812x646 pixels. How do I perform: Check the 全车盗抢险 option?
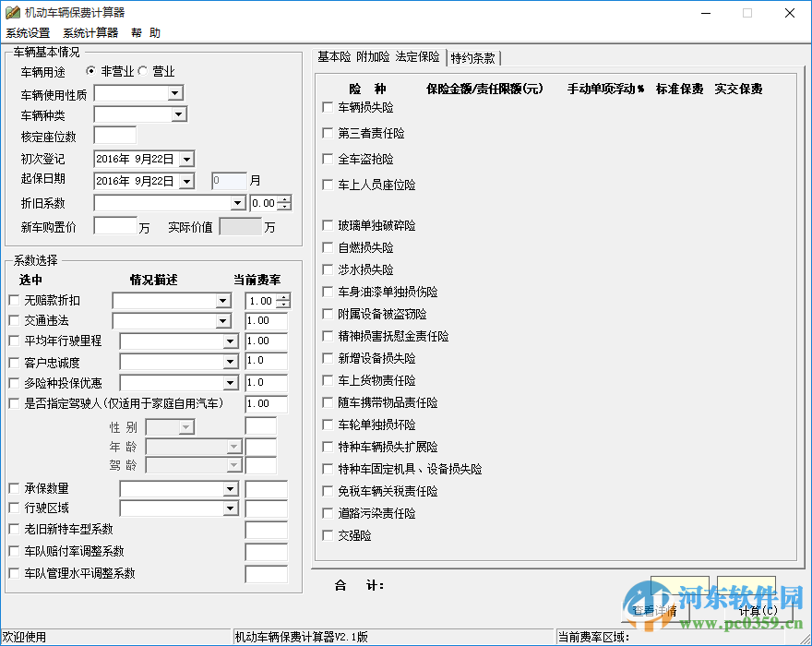[328, 159]
